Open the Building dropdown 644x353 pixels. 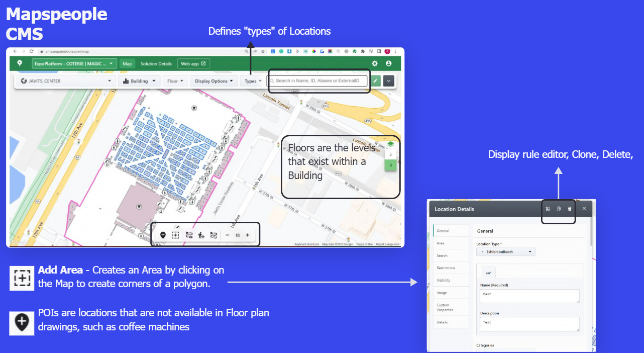coord(139,81)
